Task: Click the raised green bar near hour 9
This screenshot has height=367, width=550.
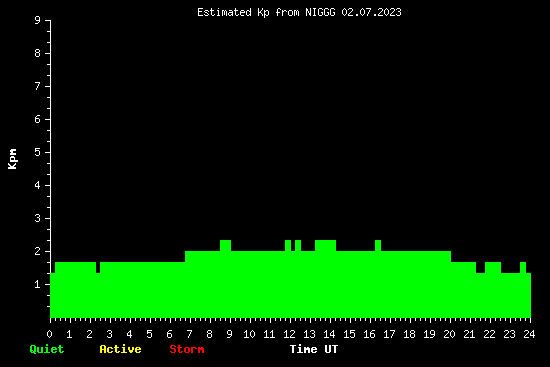Action: (x=225, y=246)
